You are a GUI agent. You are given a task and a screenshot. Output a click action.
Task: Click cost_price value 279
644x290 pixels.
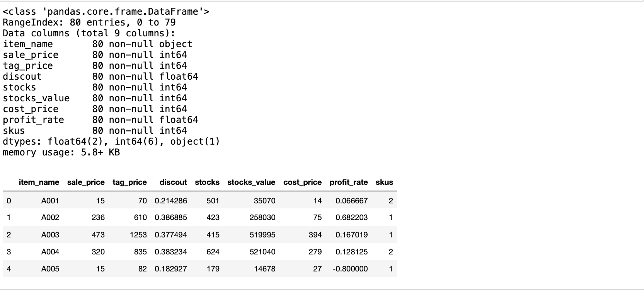315,252
